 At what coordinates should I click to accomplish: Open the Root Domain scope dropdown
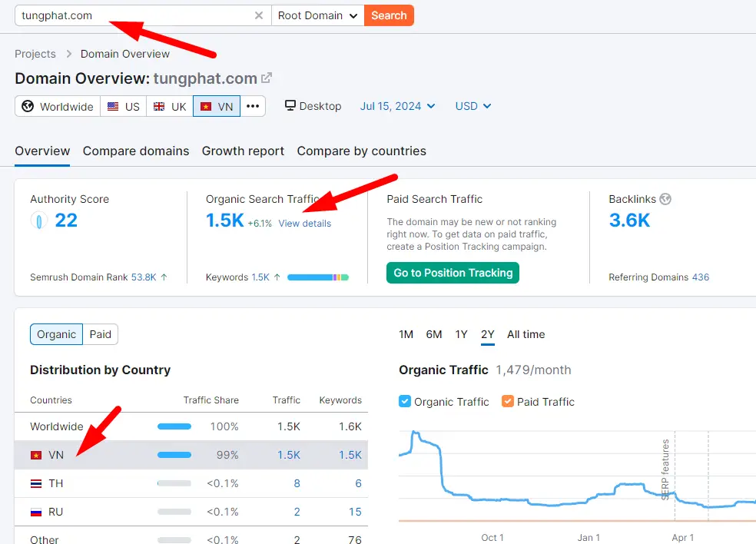pos(318,15)
